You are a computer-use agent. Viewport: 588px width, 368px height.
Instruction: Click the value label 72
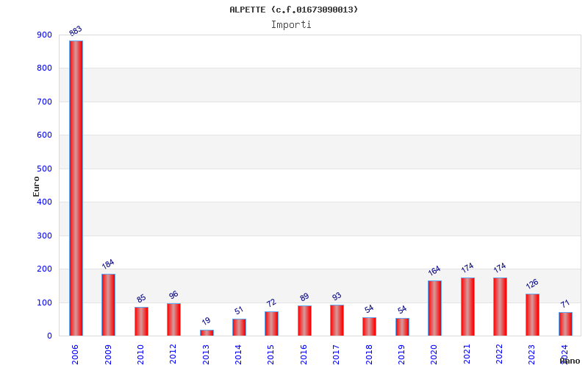tap(271, 302)
